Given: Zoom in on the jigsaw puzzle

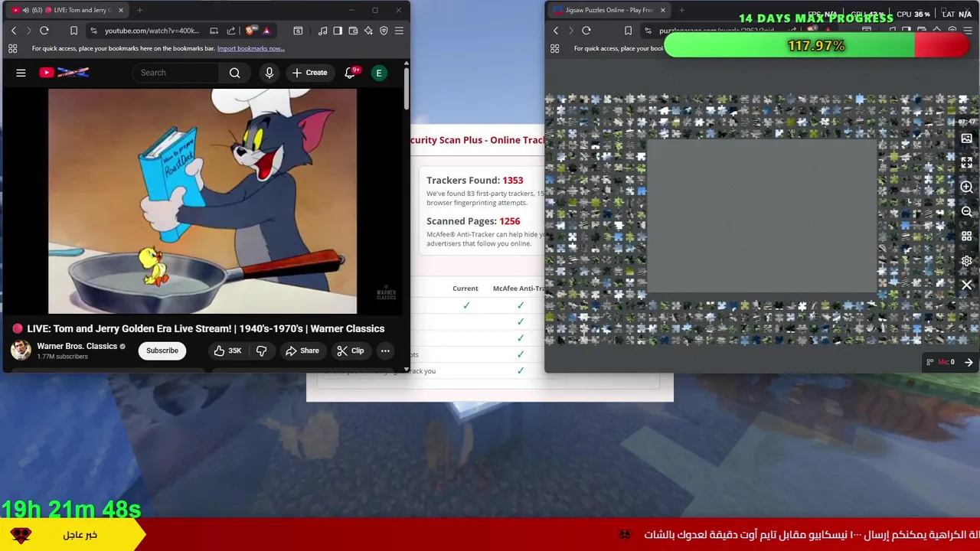Looking at the screenshot, I should click(966, 187).
